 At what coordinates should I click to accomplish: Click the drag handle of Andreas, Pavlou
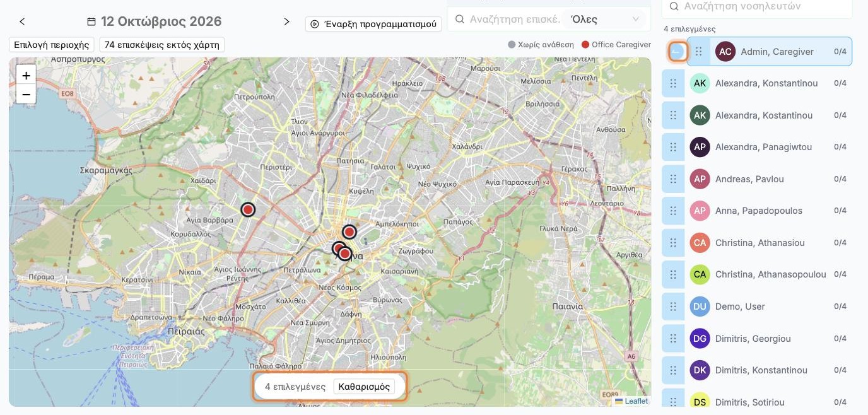click(673, 179)
